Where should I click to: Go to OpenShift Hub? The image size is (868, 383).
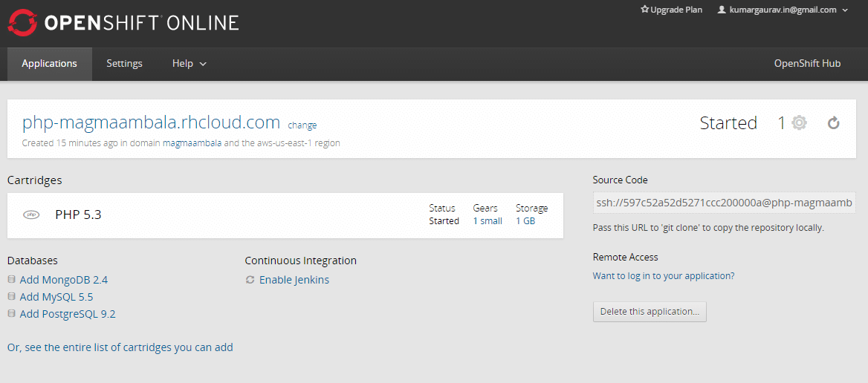pyautogui.click(x=807, y=64)
